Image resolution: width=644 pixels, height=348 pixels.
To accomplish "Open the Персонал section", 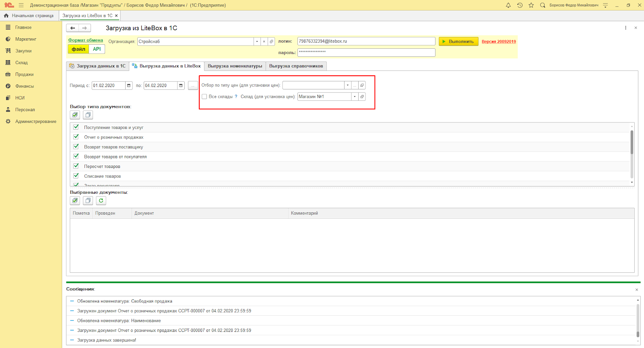I will 25,110.
